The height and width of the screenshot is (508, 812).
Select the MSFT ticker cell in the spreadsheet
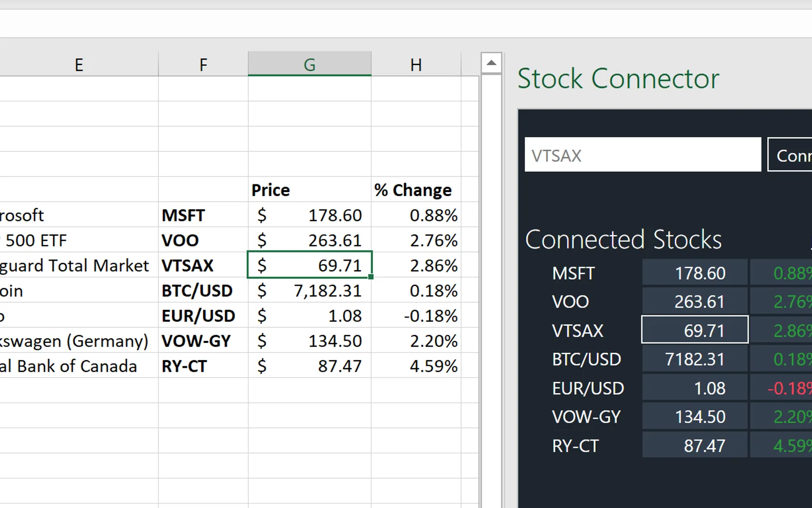click(x=203, y=215)
